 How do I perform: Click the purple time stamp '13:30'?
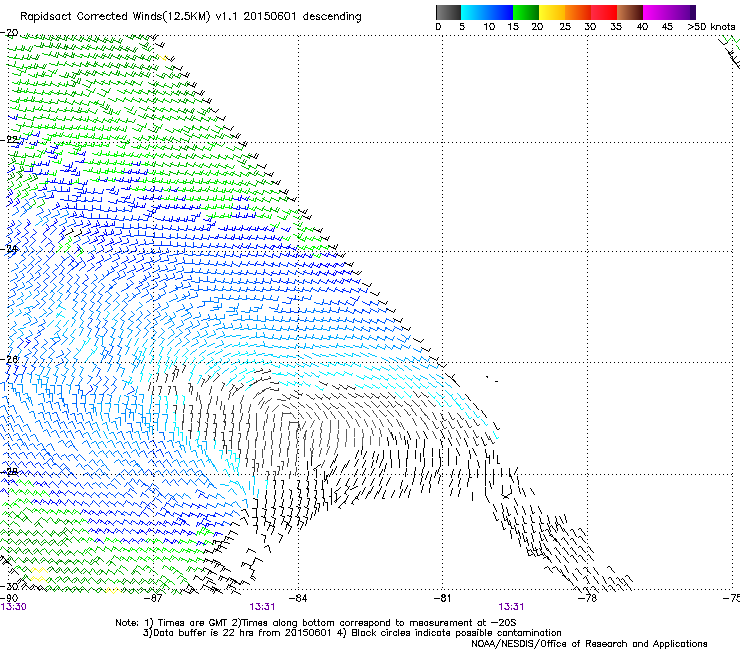[x=14, y=607]
